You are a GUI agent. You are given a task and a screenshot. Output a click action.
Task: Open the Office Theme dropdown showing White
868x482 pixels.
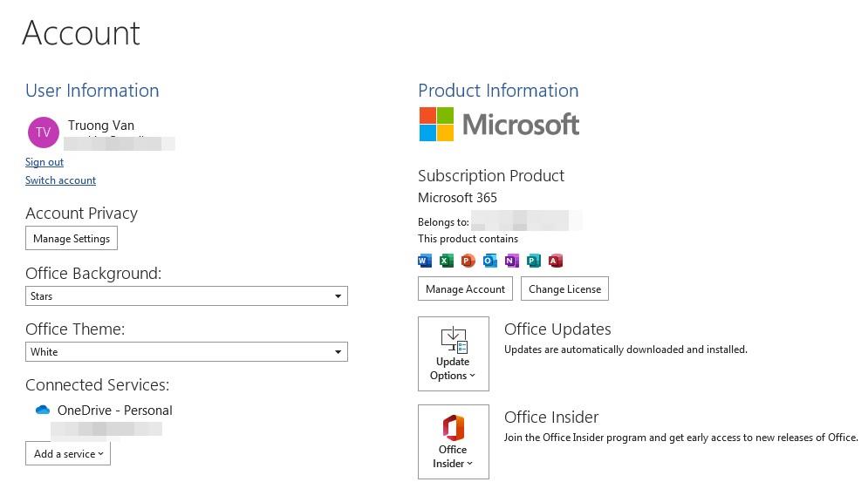(187, 352)
